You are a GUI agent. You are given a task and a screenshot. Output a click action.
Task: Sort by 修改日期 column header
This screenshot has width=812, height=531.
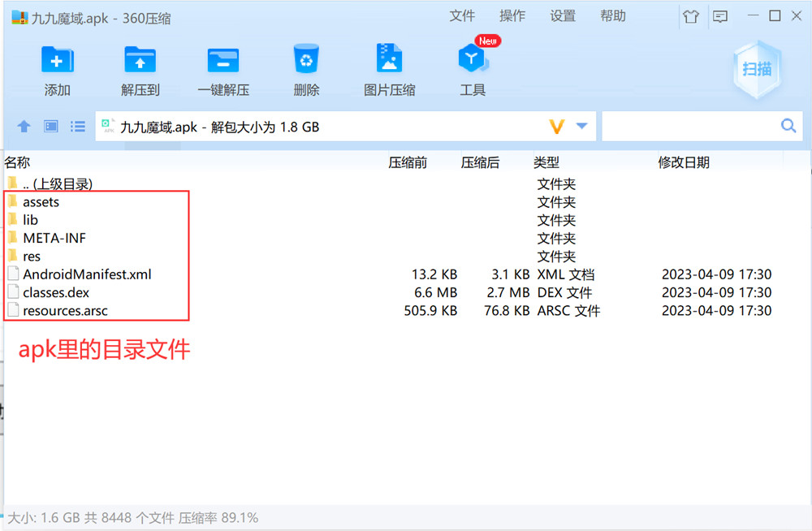[684, 162]
